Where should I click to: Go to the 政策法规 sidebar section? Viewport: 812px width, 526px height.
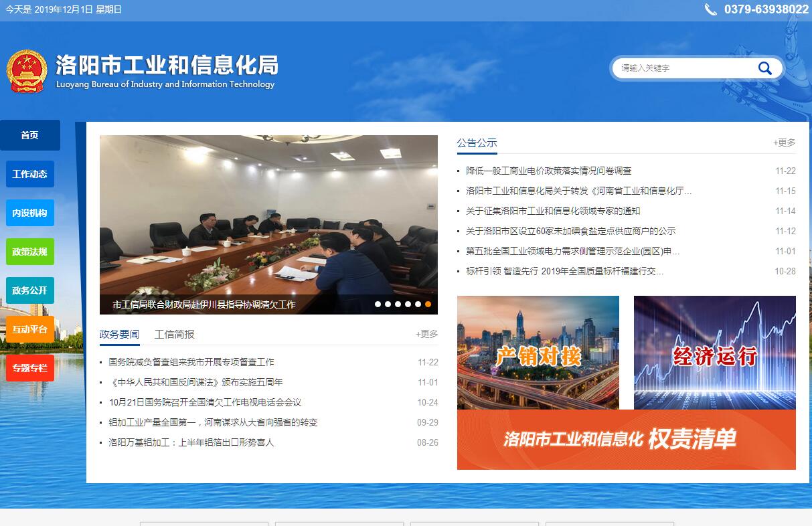[30, 252]
